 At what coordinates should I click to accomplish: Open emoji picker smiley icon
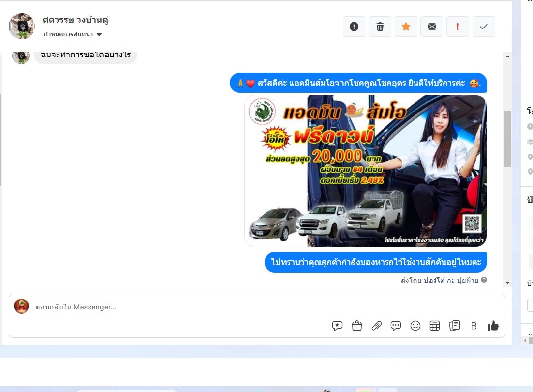(x=415, y=326)
